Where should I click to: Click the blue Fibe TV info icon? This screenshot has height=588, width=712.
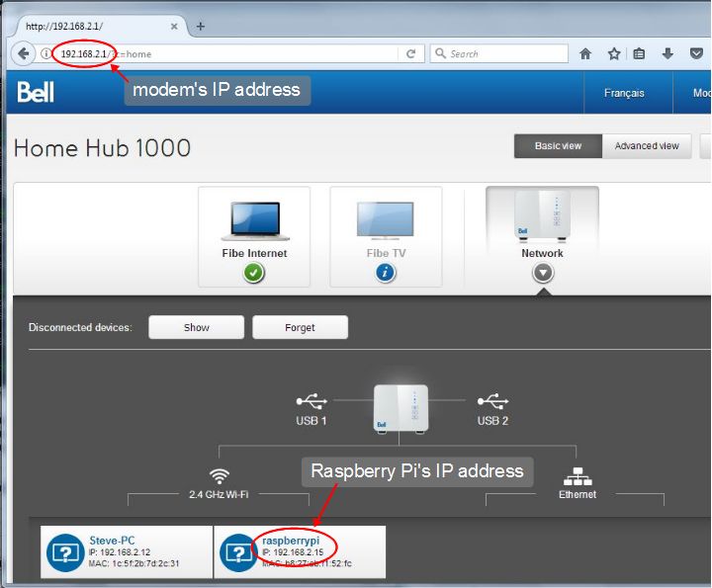click(385, 273)
